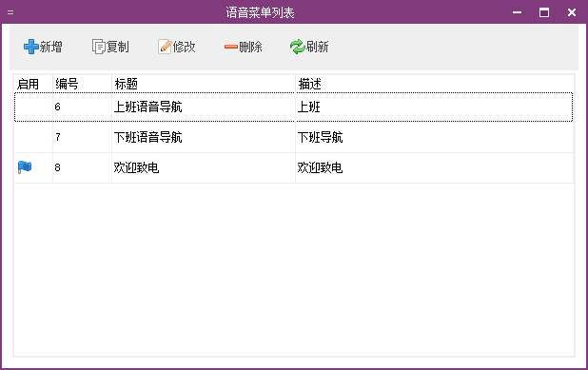Select the 欢迎致电 title cell
This screenshot has width=588, height=370.
pyautogui.click(x=204, y=167)
